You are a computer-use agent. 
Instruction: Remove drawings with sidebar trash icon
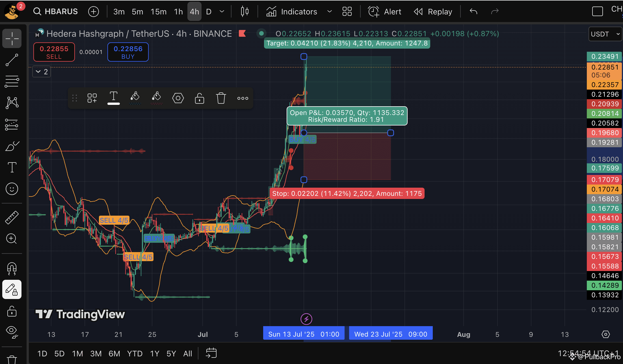point(12,359)
